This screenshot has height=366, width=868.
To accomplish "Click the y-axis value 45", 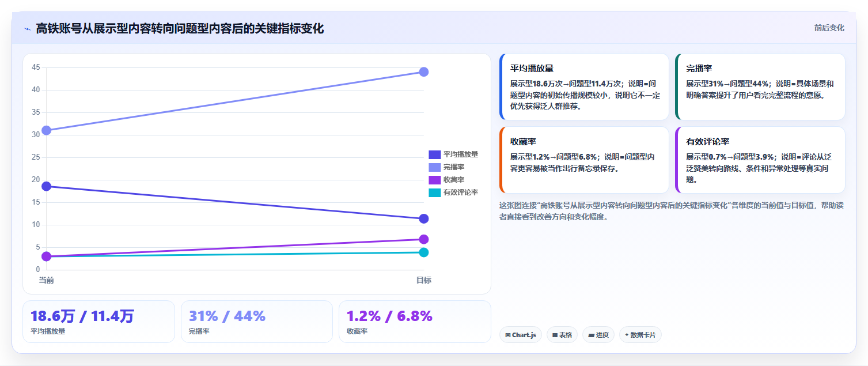I will (36, 67).
